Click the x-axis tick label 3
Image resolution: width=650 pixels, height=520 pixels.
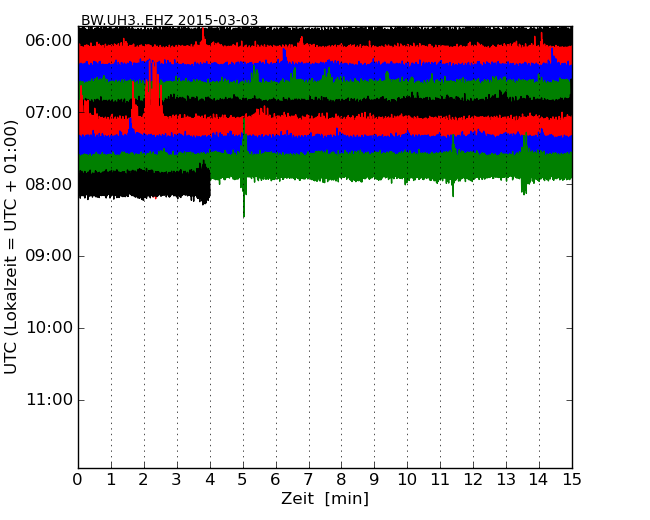tap(177, 480)
